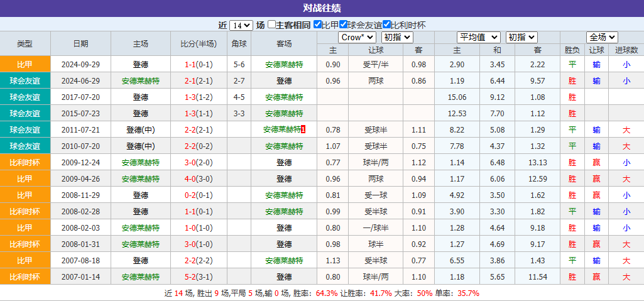The height and width of the screenshot is (301, 644).
Task: Click 登德 away team in 2009-12-24 row
Action: point(284,163)
